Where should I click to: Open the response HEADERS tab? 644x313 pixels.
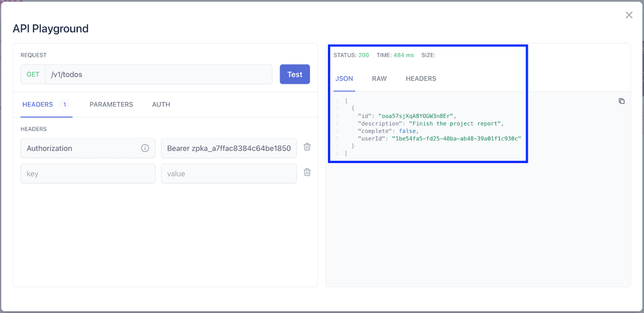tap(420, 78)
